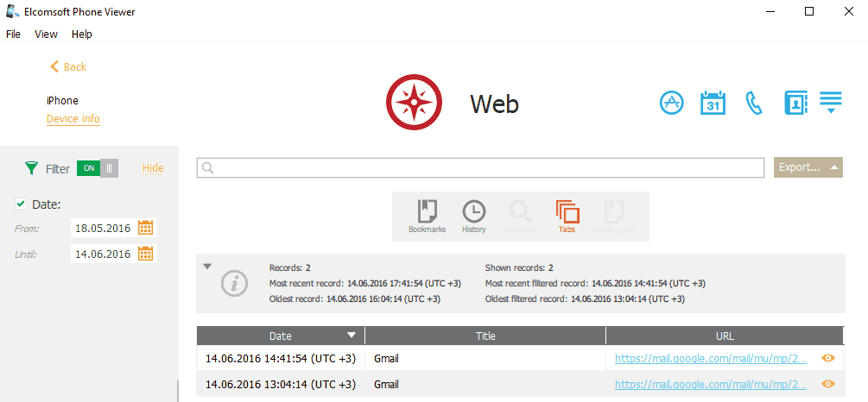Expand the more categories dropdown menu
868x402 pixels.
[x=831, y=103]
